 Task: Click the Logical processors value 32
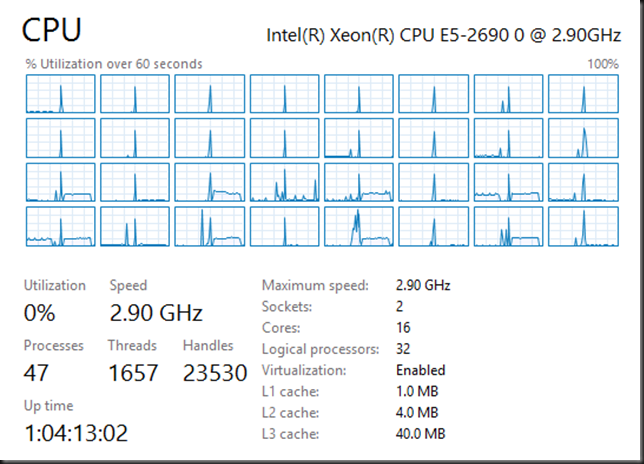pos(403,349)
